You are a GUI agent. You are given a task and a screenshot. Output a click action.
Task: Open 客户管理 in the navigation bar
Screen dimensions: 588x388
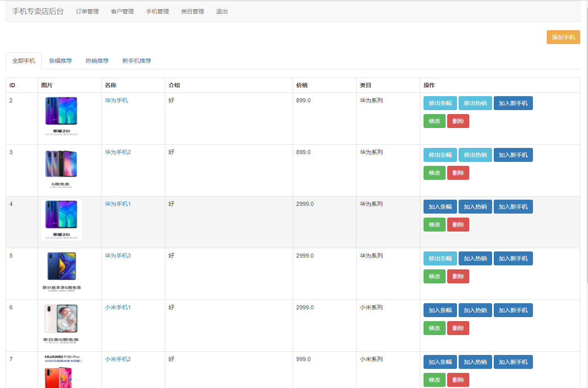[122, 11]
